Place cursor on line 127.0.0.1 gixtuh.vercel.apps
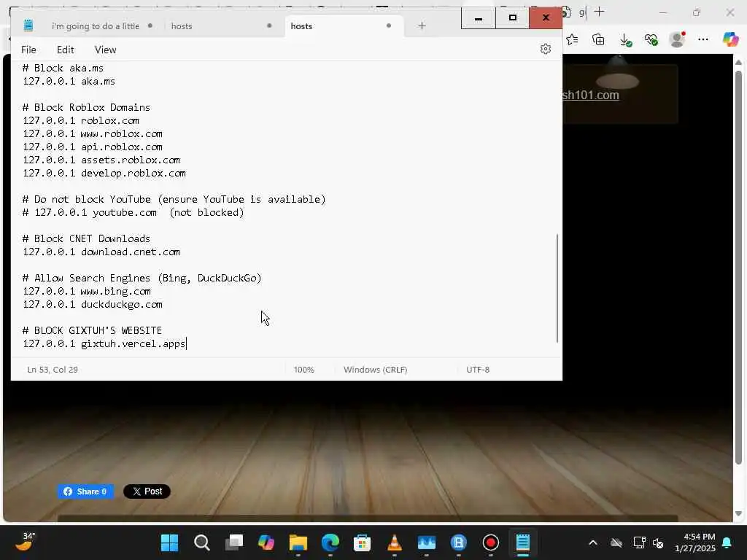747x560 pixels. coord(105,343)
